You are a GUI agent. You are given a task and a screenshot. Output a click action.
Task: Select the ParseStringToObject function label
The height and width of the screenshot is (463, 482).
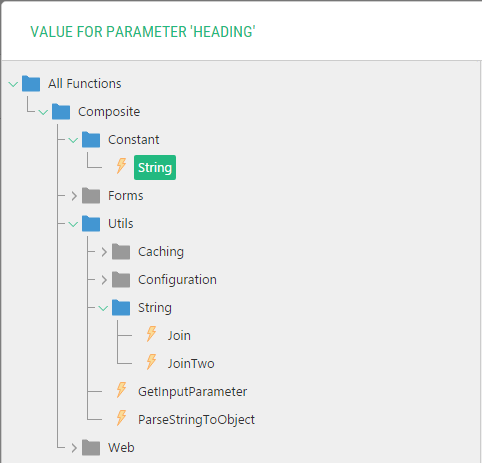click(x=196, y=420)
